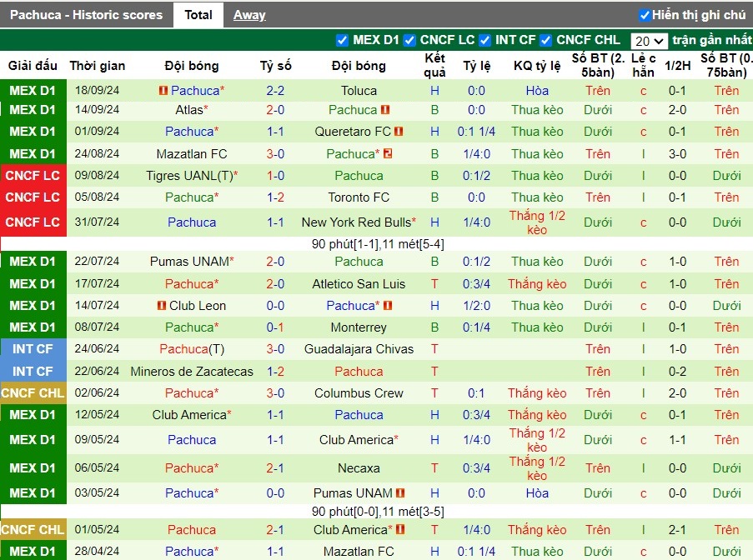Uncheck the MEX D1 league filter

[342, 40]
